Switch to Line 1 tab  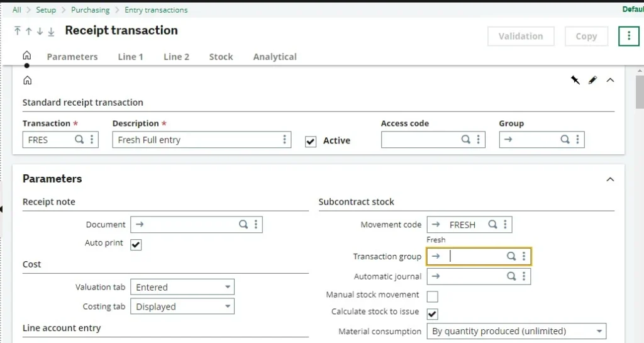pyautogui.click(x=131, y=57)
